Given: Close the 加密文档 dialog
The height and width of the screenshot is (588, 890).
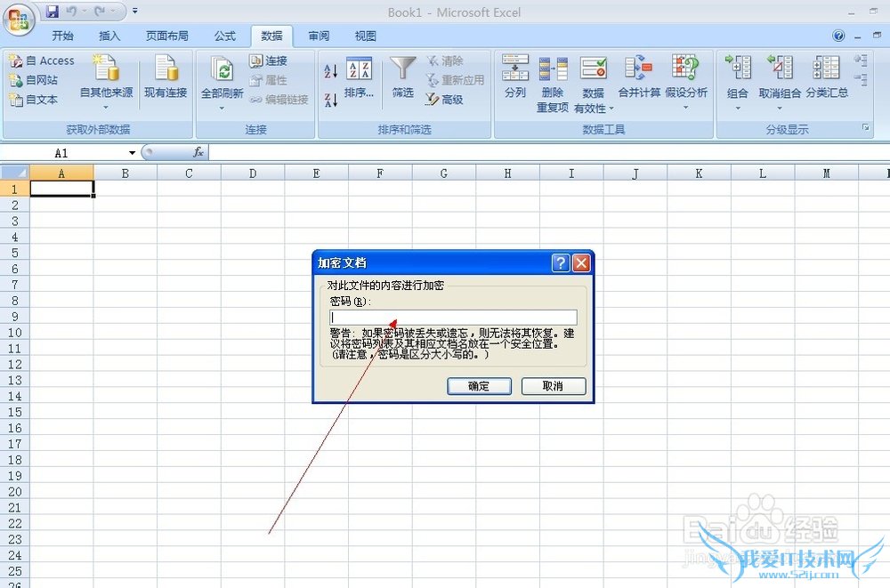Looking at the screenshot, I should click(581, 262).
